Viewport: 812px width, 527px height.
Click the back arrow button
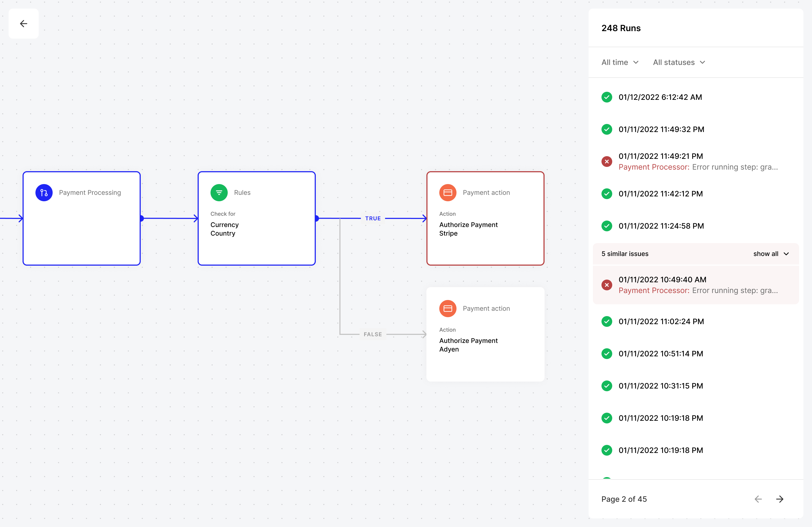[24, 24]
